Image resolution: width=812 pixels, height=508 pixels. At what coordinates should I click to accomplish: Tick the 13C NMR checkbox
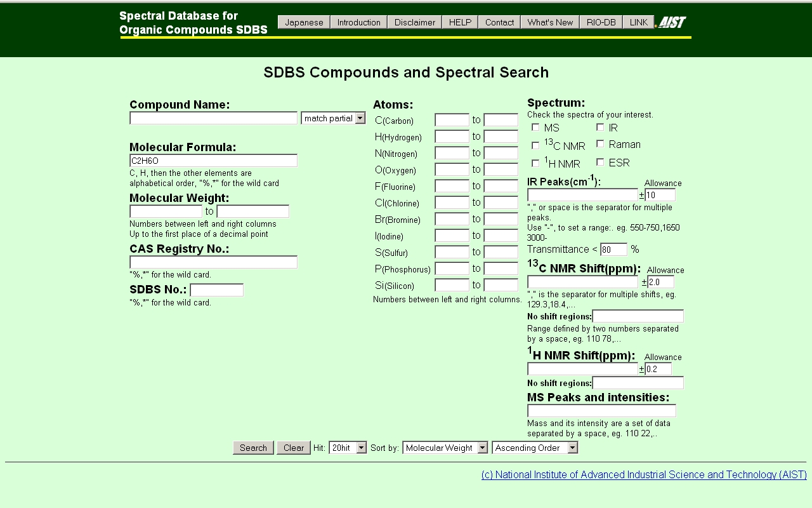(535, 145)
